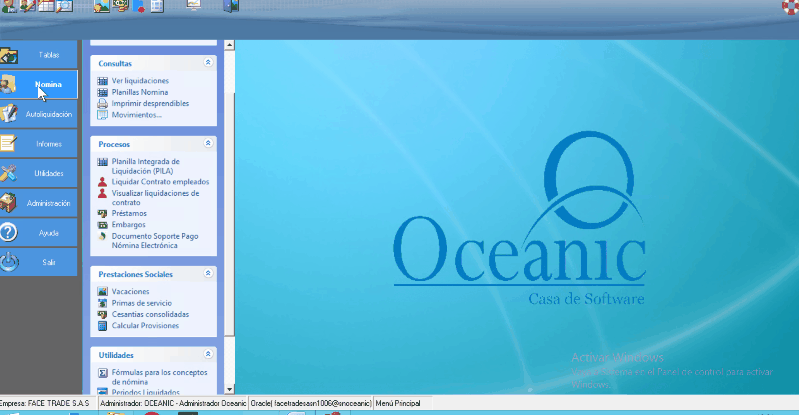Click the exit door icon in the top toolbar
Screen dimensions: 799x415
tap(231, 7)
